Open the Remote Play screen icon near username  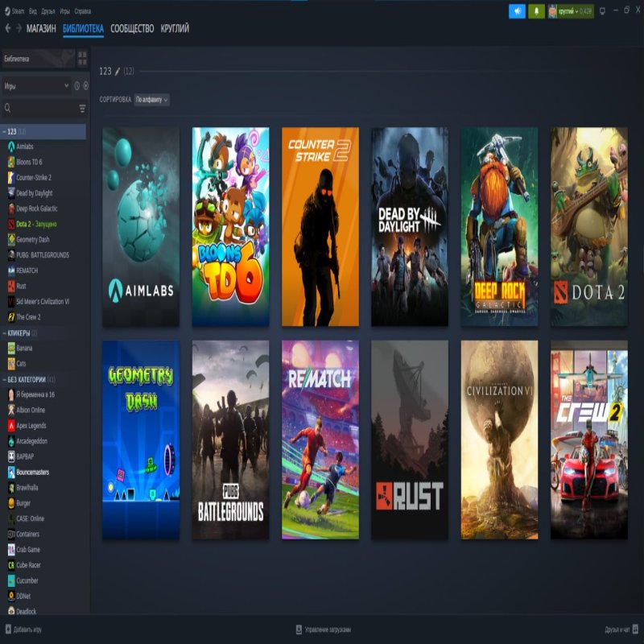pos(602,11)
